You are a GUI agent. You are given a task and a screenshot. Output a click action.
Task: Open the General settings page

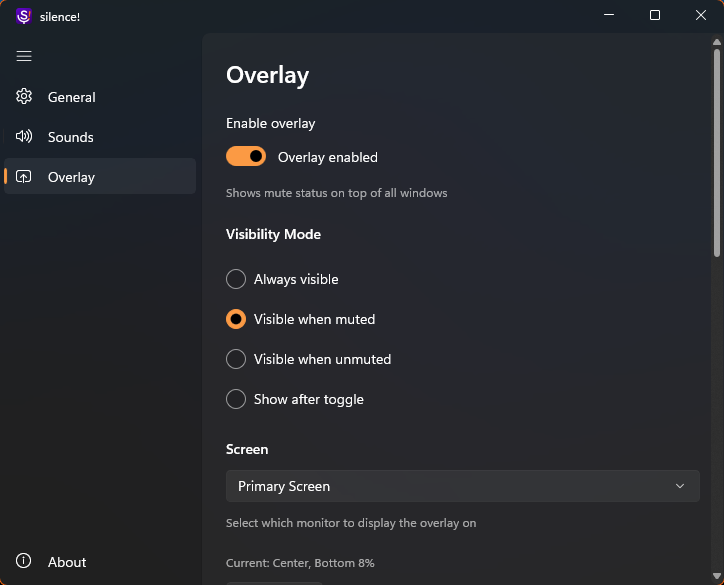pyautogui.click(x=100, y=97)
